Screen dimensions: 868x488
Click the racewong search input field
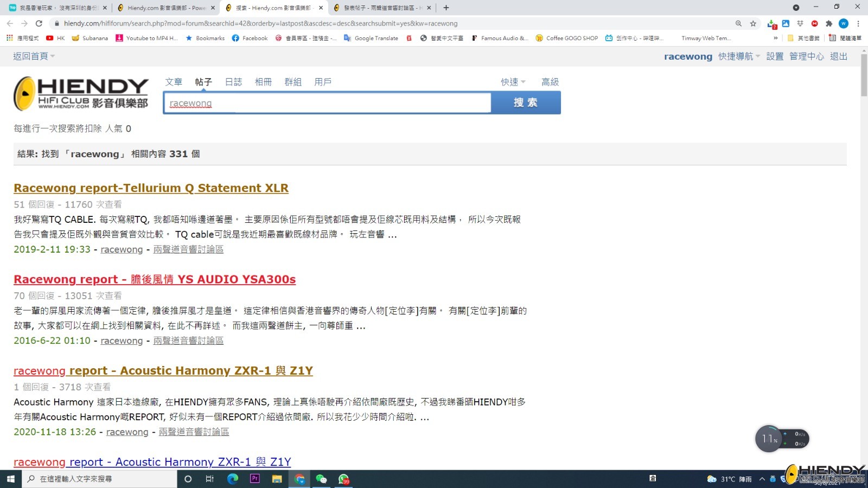(327, 103)
